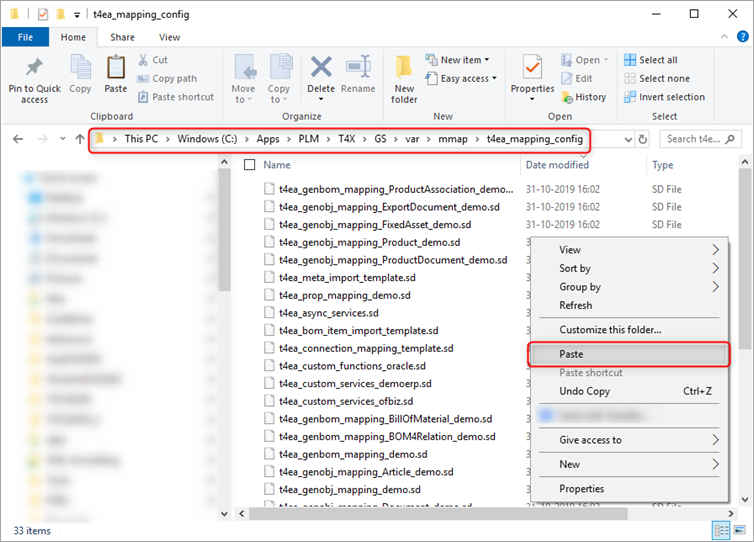The width and height of the screenshot is (754, 542).
Task: Click the Pin to Quick access icon
Action: 34,67
